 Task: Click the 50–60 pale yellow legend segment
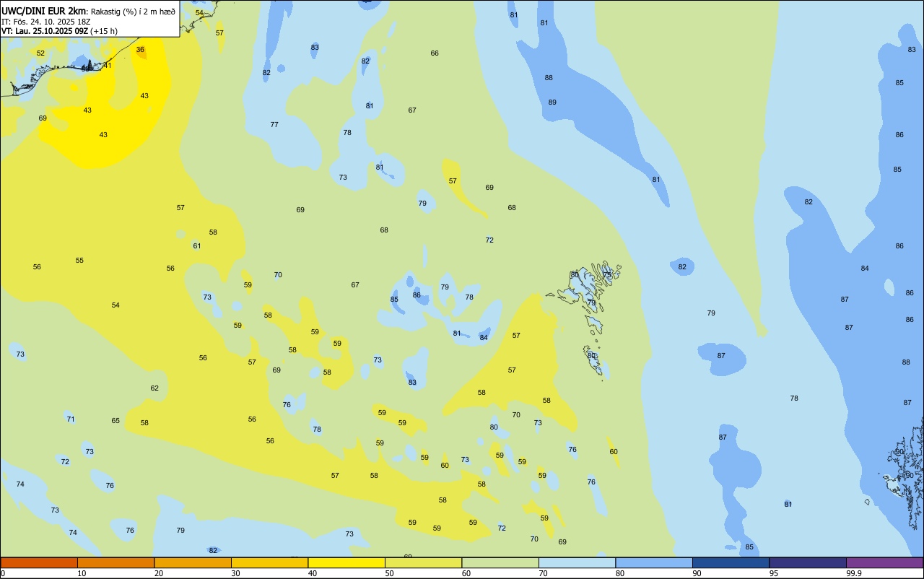(423, 562)
